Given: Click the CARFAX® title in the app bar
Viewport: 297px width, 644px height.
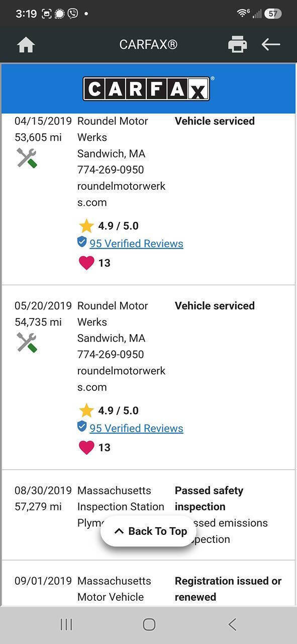Looking at the screenshot, I should point(148,45).
